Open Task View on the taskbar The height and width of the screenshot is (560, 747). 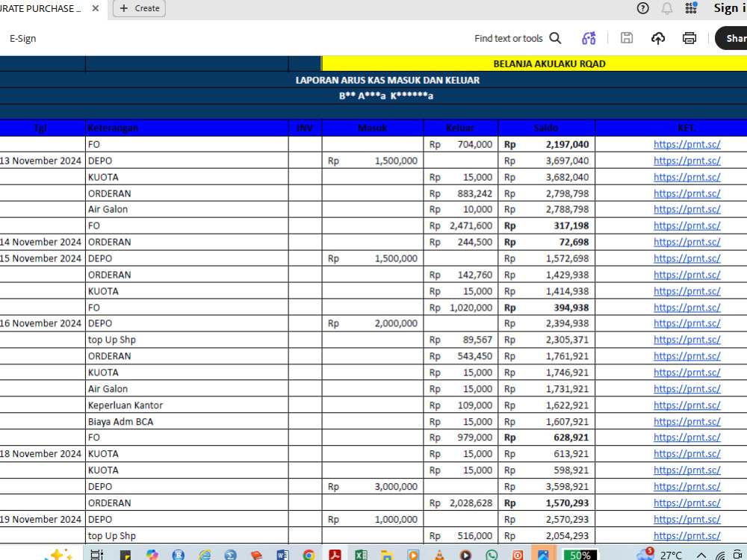click(x=96, y=554)
